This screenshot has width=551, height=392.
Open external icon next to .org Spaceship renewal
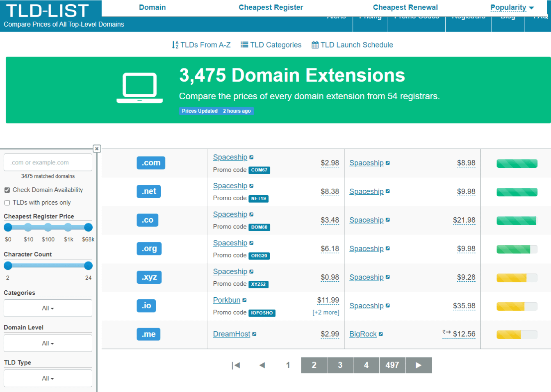click(x=388, y=249)
